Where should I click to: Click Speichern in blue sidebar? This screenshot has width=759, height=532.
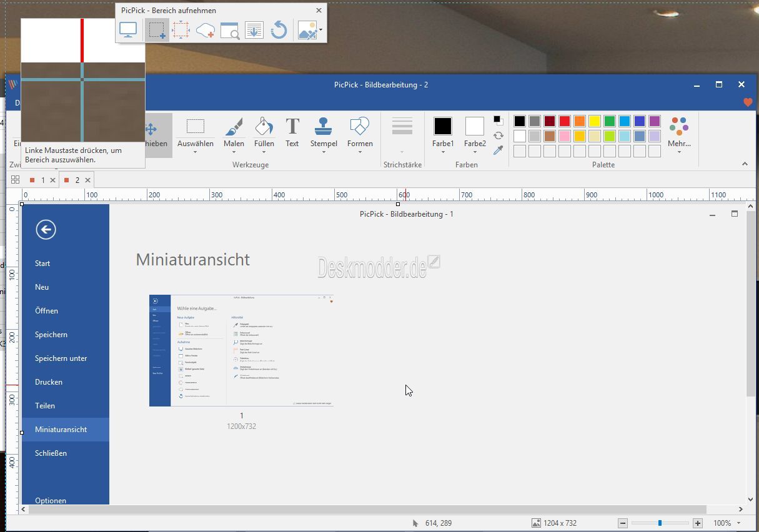click(x=51, y=335)
